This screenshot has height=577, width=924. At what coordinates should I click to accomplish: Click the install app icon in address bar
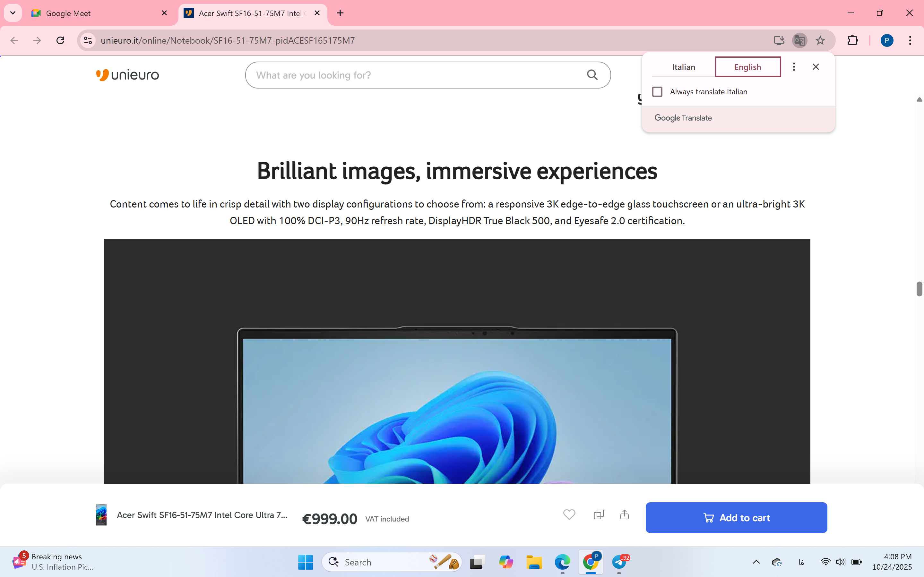(x=779, y=40)
